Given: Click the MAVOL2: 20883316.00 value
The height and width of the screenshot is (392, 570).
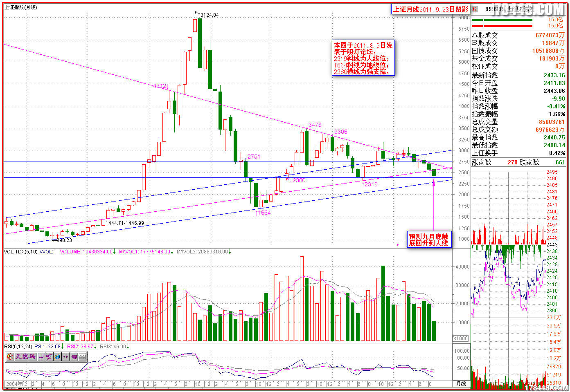Looking at the screenshot, I should tap(203, 252).
